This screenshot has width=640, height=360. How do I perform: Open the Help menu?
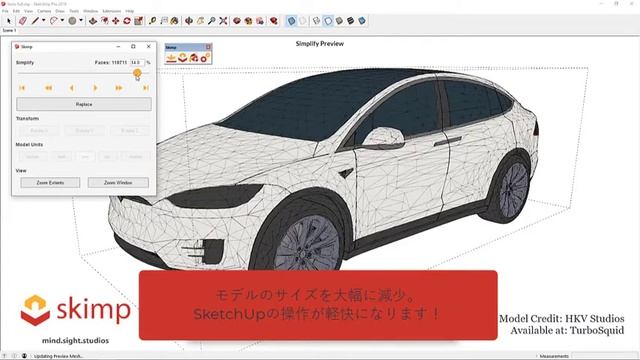click(x=130, y=11)
